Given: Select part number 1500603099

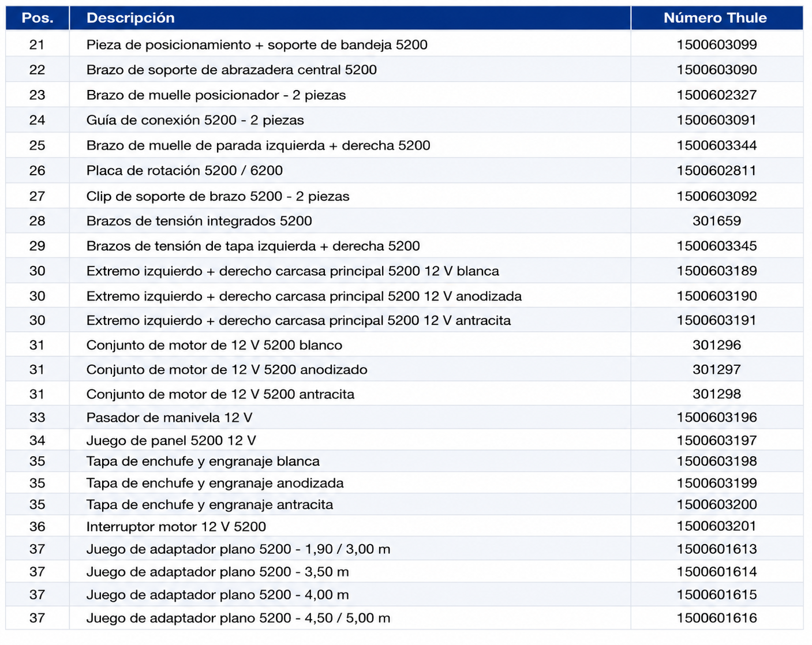Looking at the screenshot, I should point(717,45).
